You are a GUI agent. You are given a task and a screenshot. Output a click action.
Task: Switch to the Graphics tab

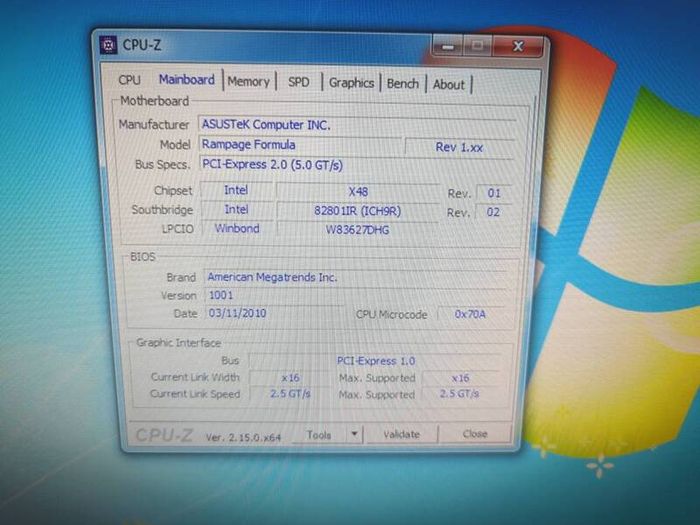[x=351, y=83]
